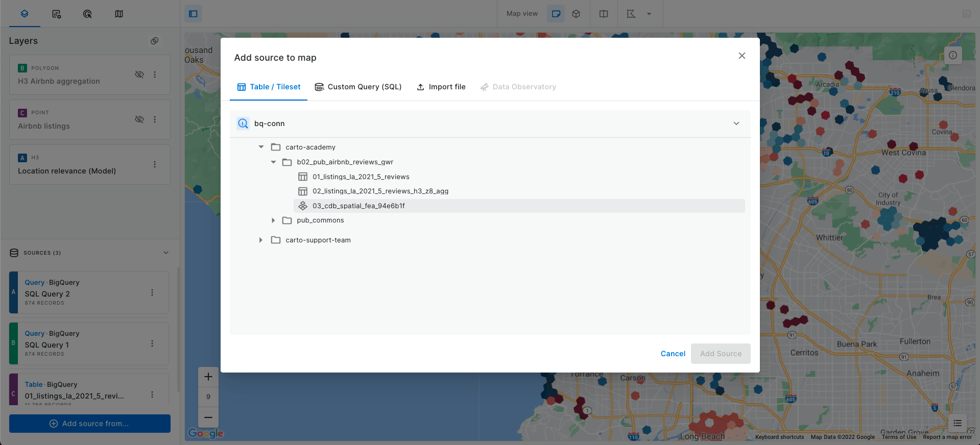
Task: Open the bq-conn connection dropdown
Action: click(x=736, y=123)
